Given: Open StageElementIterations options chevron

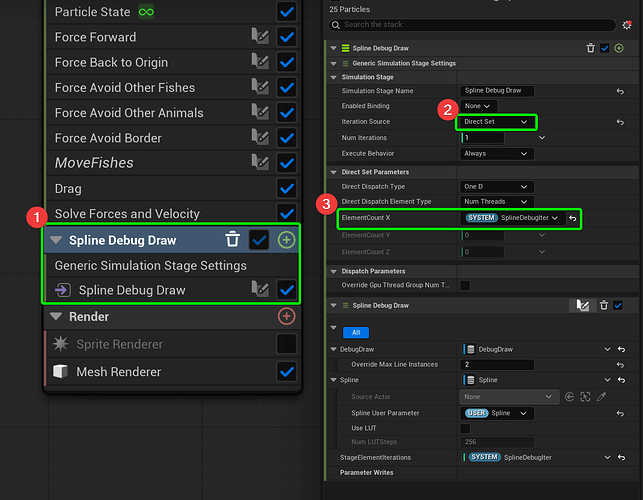Looking at the screenshot, I should pyautogui.click(x=607, y=457).
